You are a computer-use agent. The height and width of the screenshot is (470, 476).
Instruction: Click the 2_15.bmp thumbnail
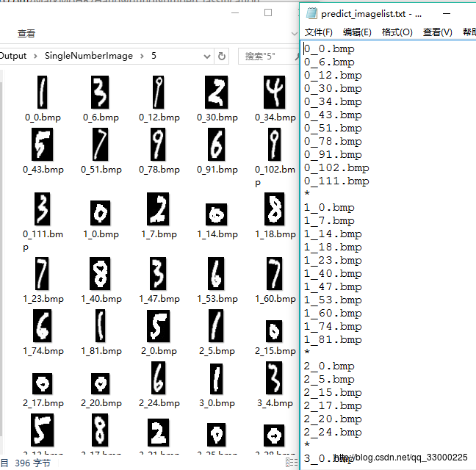(x=274, y=331)
